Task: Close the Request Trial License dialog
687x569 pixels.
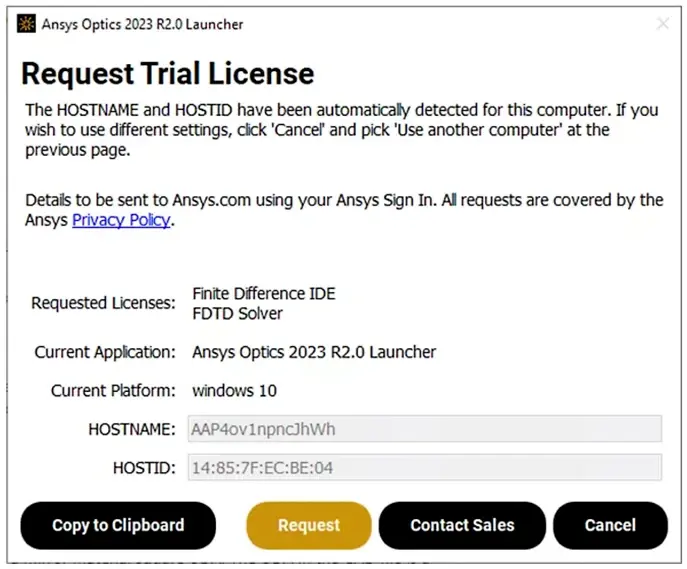Action: [x=662, y=24]
